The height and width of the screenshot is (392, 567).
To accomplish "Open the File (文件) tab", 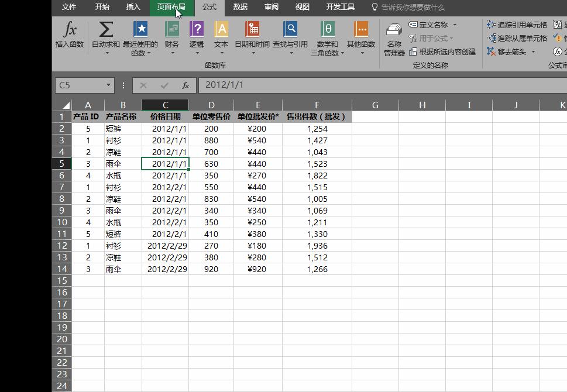I will coord(68,7).
